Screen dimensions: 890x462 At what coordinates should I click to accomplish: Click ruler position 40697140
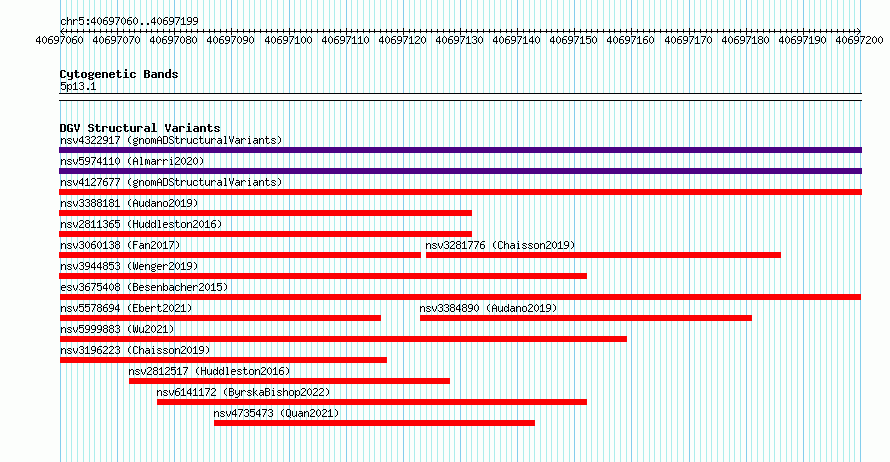click(517, 40)
